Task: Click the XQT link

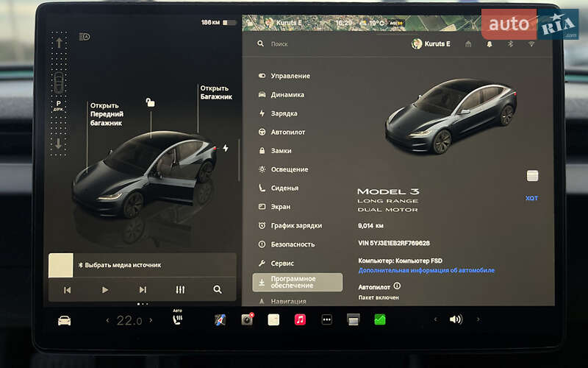Action: pyautogui.click(x=531, y=198)
